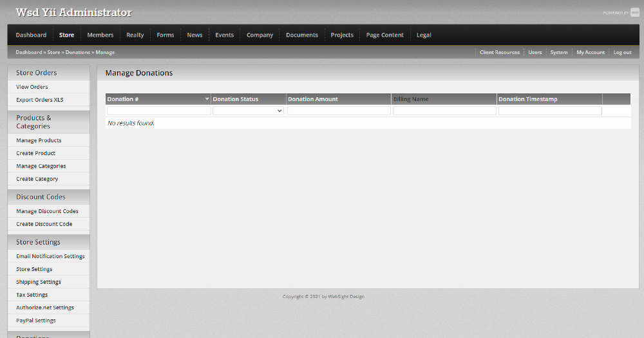Click the Powered By WSD logo
This screenshot has height=338, width=644.
coord(621,13)
